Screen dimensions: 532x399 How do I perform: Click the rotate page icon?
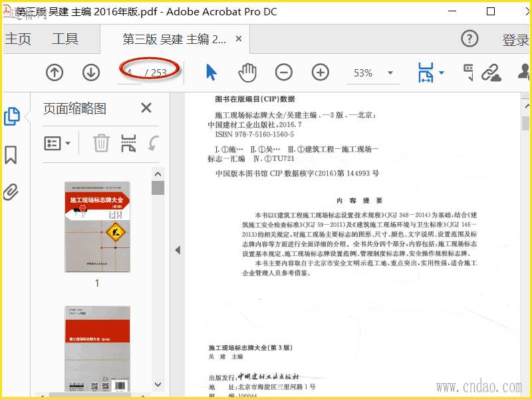tap(154, 143)
